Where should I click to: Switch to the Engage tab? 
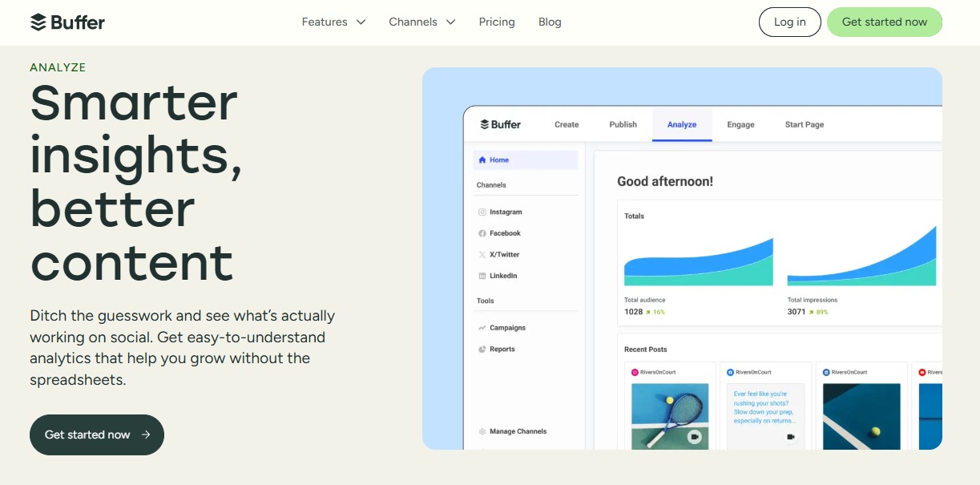coord(740,124)
